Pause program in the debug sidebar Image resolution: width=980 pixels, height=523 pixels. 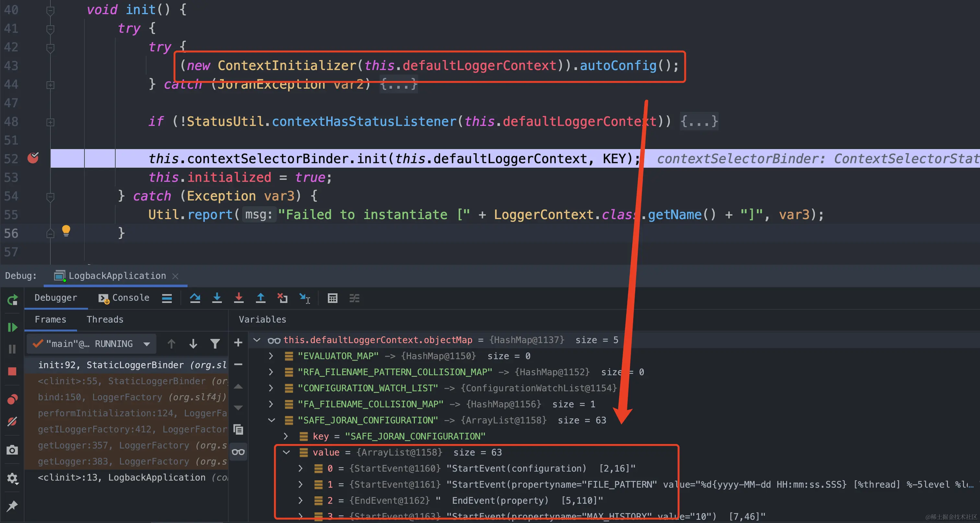12,349
